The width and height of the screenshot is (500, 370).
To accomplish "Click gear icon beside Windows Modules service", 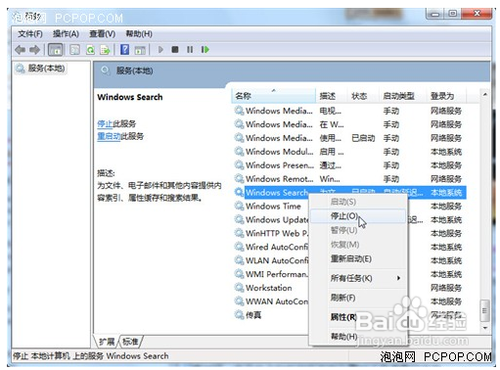I will (x=239, y=152).
